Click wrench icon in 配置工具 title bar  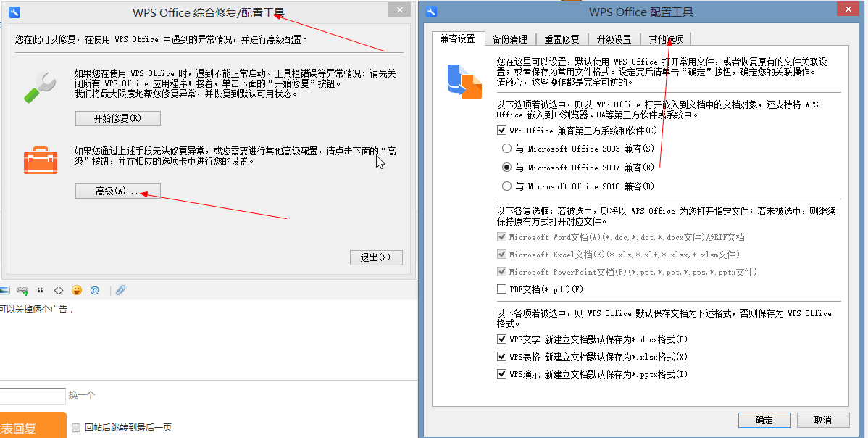coord(431,12)
